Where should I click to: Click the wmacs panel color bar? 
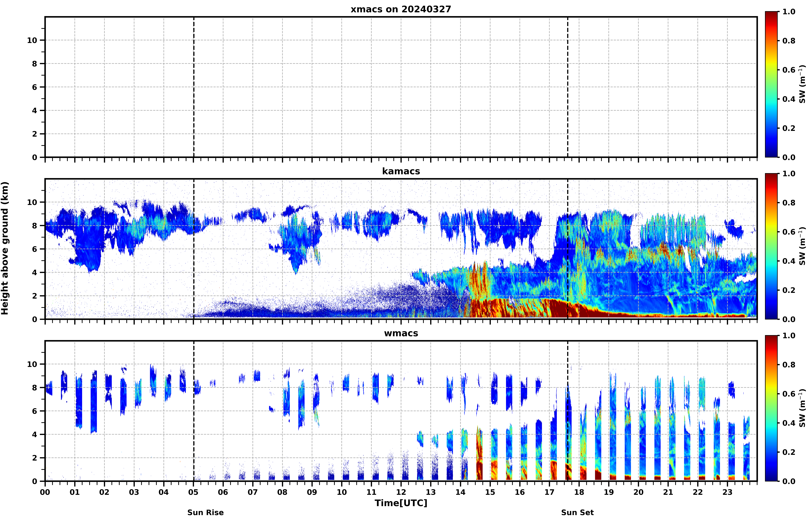pyautogui.click(x=771, y=408)
